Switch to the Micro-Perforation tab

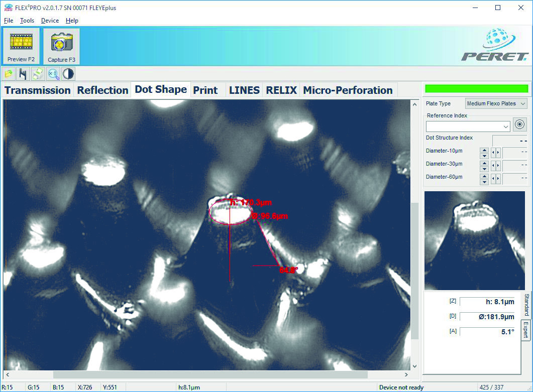click(x=348, y=90)
